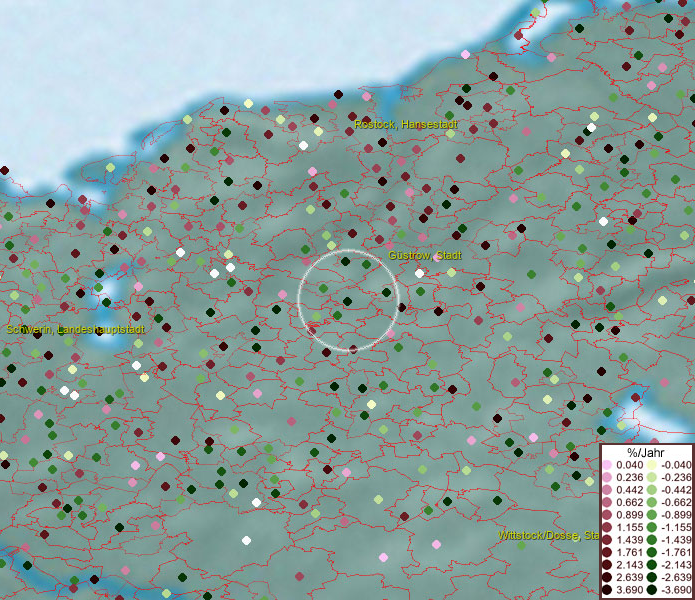Click the legend value text -0.662
The width and height of the screenshot is (695, 600).
676,503
